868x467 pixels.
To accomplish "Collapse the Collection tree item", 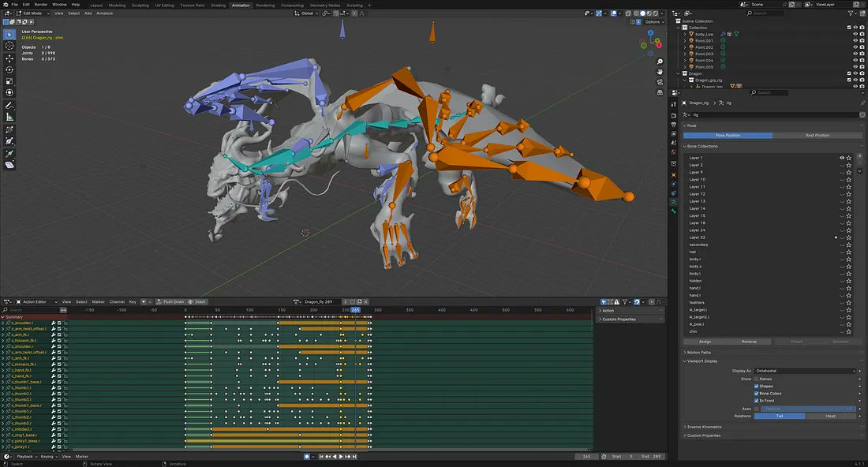I will tap(680, 28).
